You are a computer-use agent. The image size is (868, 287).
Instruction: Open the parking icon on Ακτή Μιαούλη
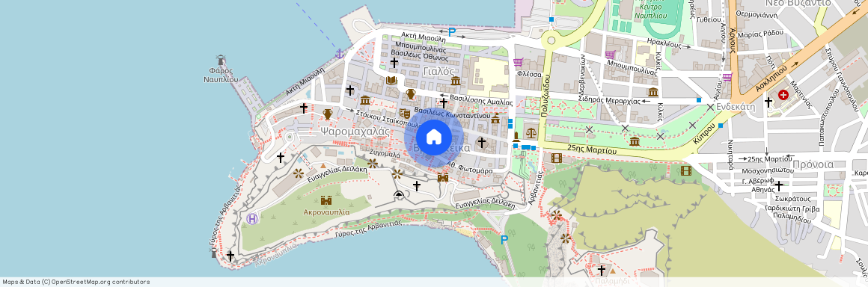(x=452, y=32)
